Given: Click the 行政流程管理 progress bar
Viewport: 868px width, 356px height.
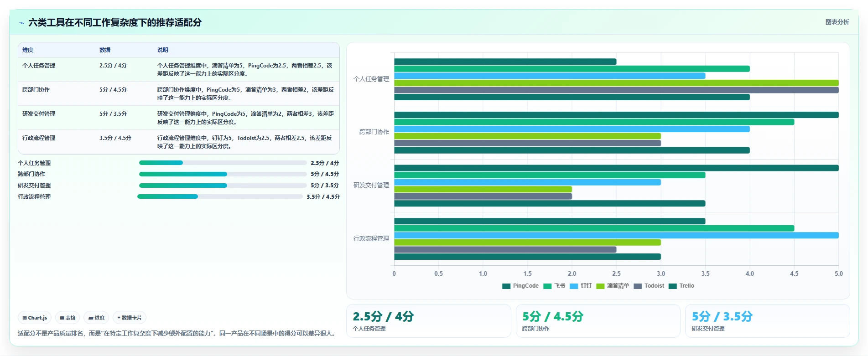Looking at the screenshot, I should tap(220, 196).
